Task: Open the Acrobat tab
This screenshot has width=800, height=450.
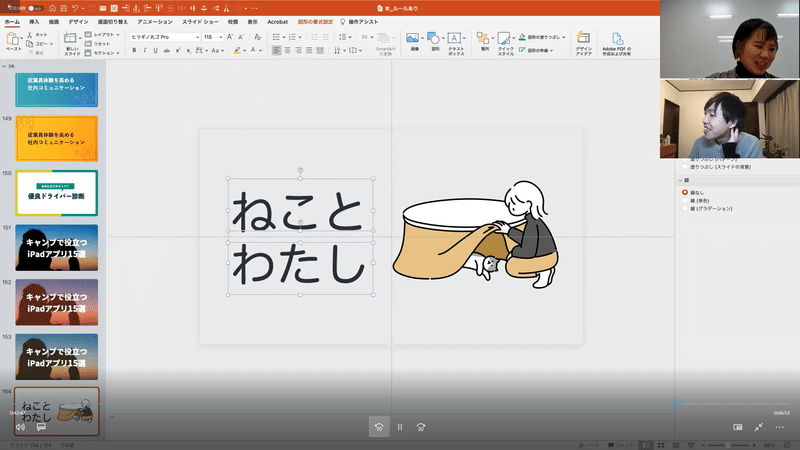Action: pos(278,22)
